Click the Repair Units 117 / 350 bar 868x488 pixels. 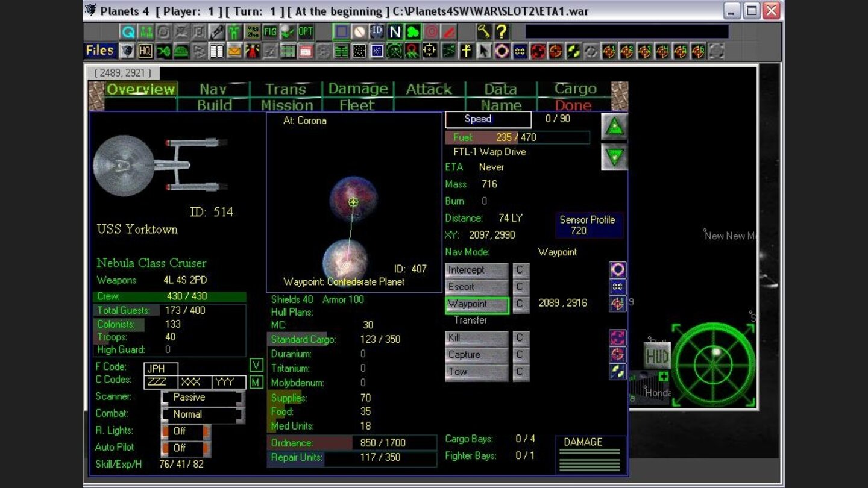pos(352,458)
